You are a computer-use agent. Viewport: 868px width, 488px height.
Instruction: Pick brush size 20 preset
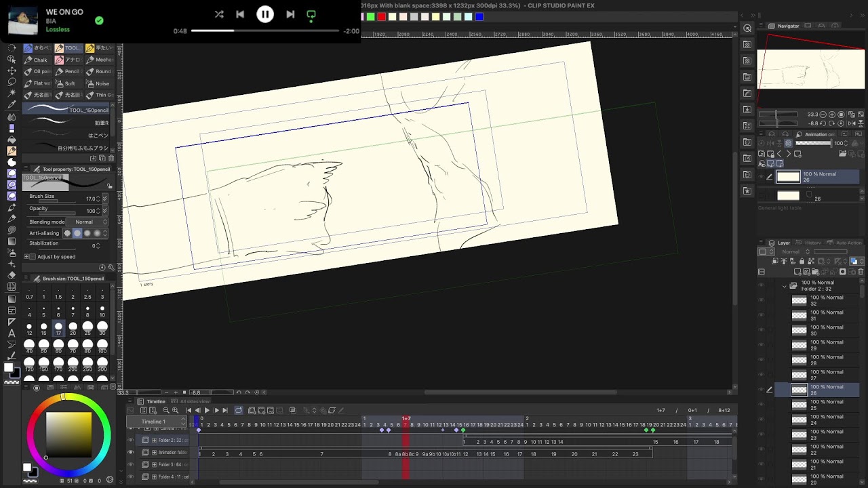coord(73,329)
